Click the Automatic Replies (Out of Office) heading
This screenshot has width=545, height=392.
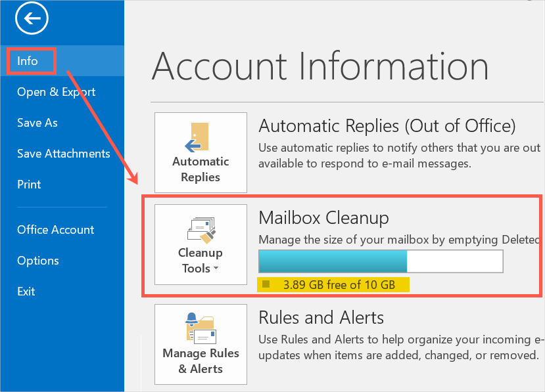click(387, 125)
